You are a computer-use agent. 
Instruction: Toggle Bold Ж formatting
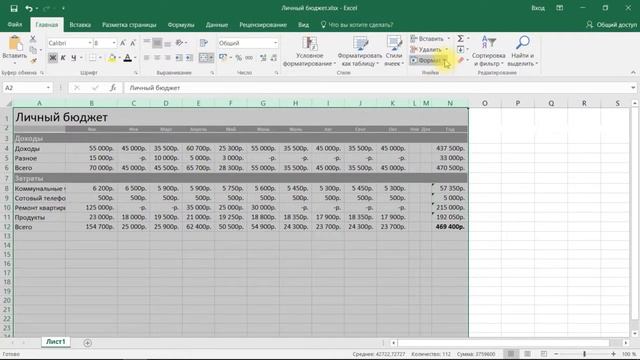(x=53, y=58)
